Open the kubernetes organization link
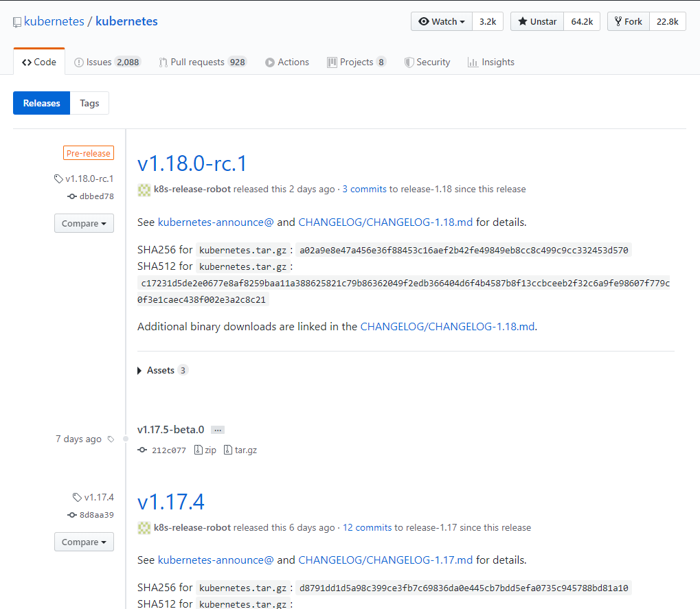The image size is (700, 609). click(x=54, y=21)
